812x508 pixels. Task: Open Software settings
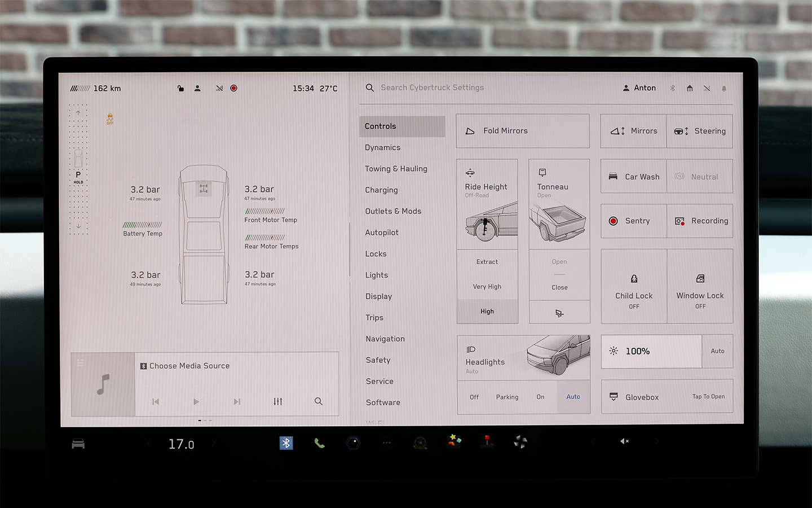(x=383, y=402)
